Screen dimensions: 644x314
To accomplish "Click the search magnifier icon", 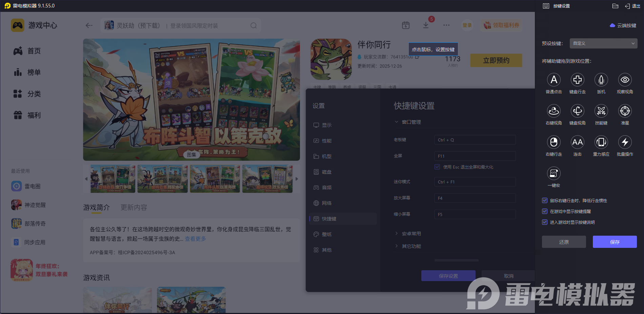I will click(254, 25).
